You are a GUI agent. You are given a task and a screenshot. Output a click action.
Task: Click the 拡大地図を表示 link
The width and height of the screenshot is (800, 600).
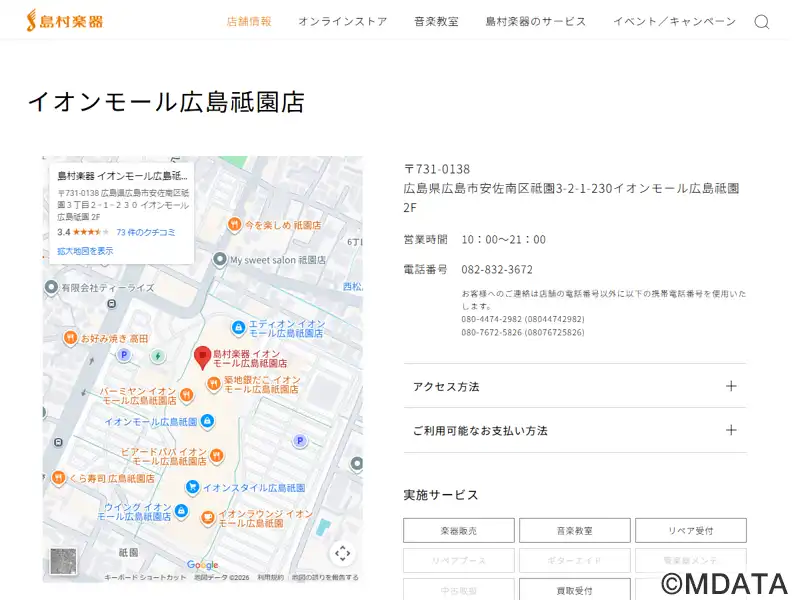click(x=85, y=251)
